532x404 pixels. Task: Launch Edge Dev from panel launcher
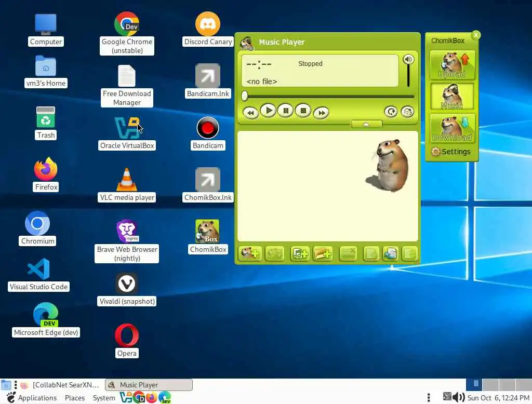coord(165,397)
